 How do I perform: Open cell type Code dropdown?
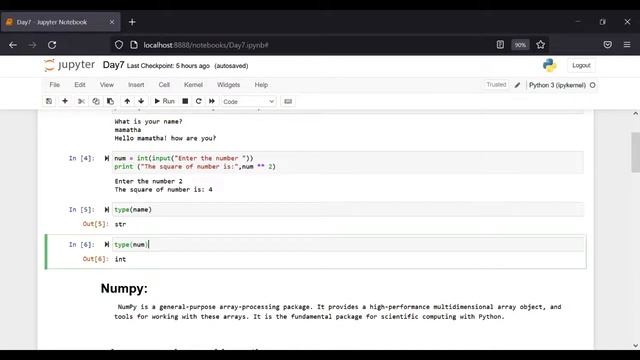click(x=249, y=101)
